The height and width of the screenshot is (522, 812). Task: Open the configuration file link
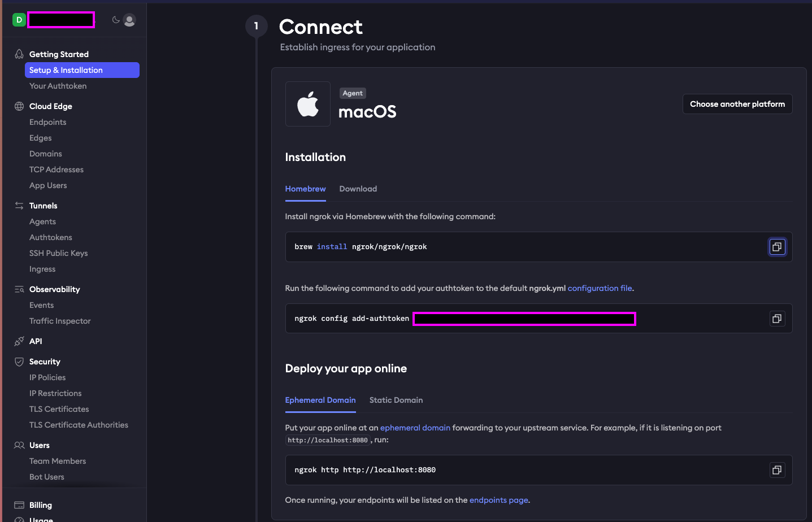coord(600,288)
